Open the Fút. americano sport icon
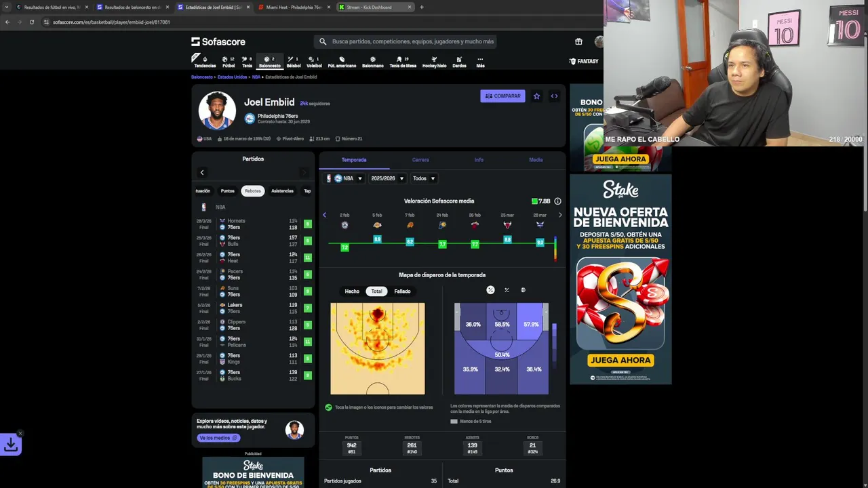The image size is (868, 488). tap(342, 61)
